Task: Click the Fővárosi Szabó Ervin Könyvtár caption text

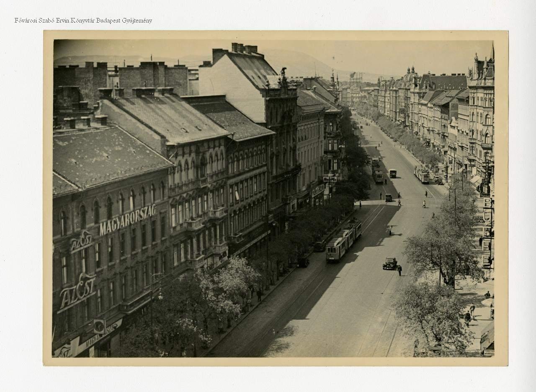Action: (x=83, y=21)
